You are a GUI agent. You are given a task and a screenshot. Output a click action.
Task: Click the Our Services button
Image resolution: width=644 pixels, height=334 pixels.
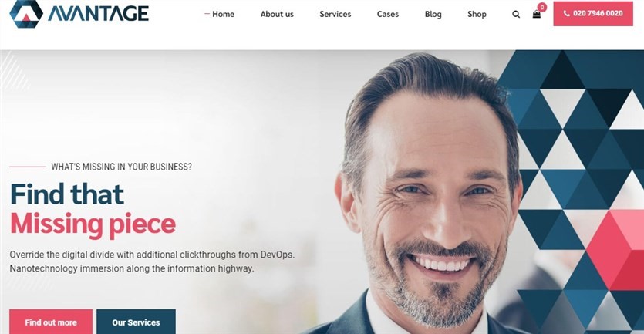[x=136, y=322]
